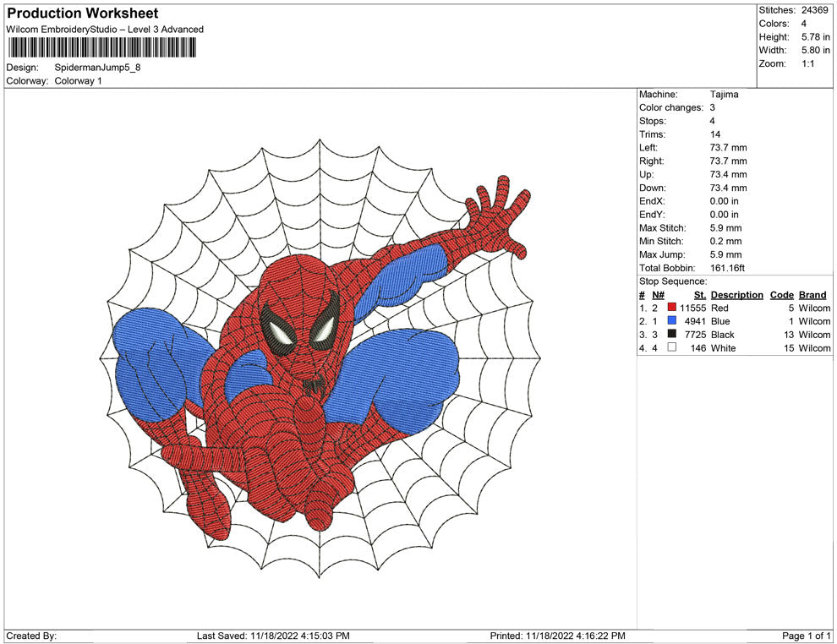Click the 'Down:' label
The height and width of the screenshot is (644, 837).
(x=653, y=188)
